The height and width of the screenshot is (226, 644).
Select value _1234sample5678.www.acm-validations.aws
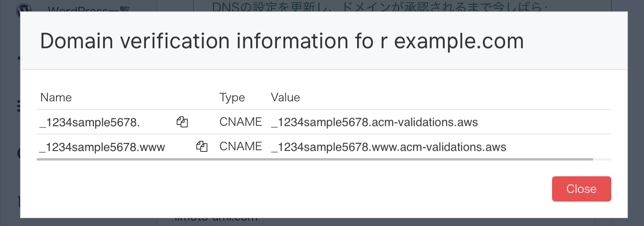click(389, 147)
